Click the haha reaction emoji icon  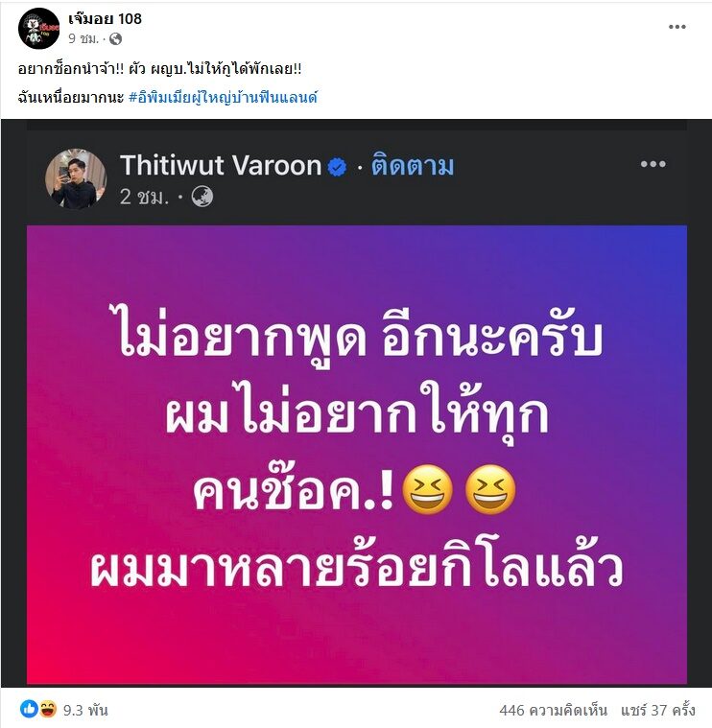48,709
